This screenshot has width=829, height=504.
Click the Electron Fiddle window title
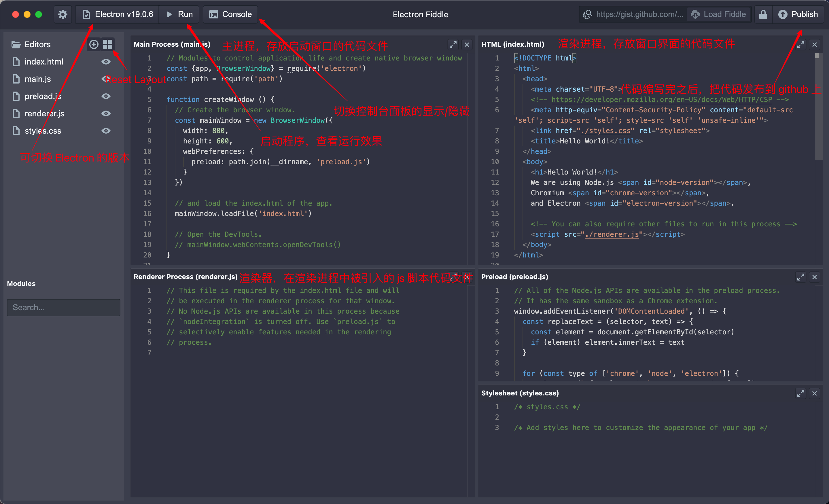coord(420,14)
